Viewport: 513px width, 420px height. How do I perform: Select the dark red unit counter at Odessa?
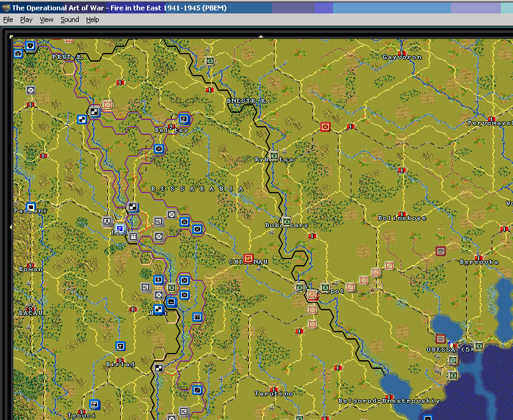tap(440, 338)
